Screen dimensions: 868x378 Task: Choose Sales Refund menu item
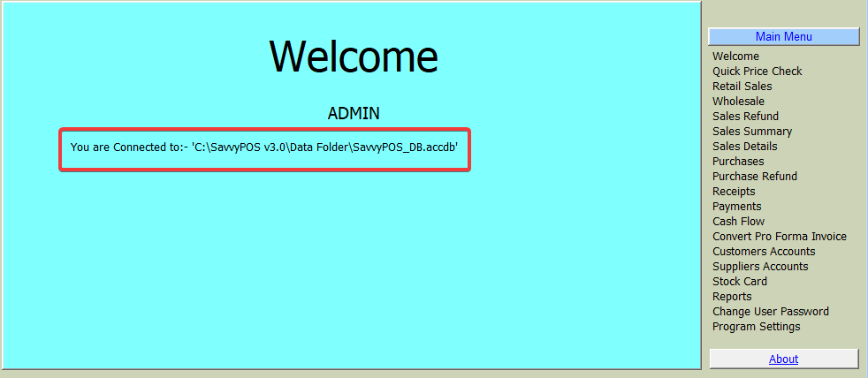745,117
